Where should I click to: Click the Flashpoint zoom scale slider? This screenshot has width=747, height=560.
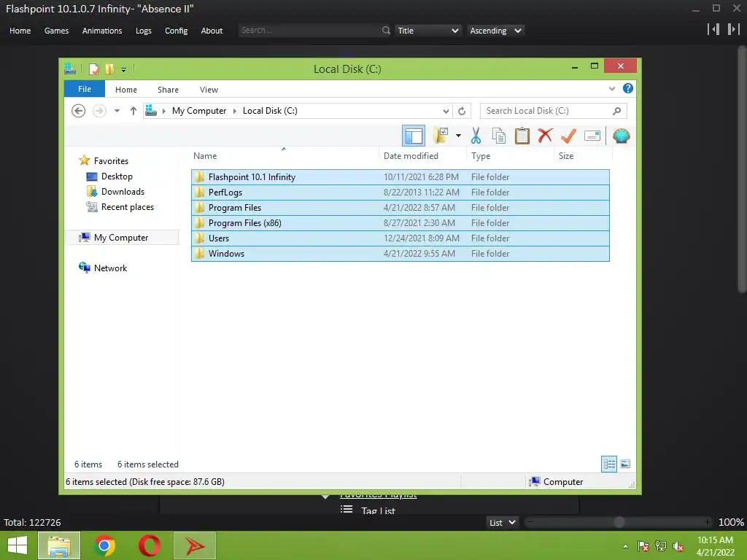(619, 522)
